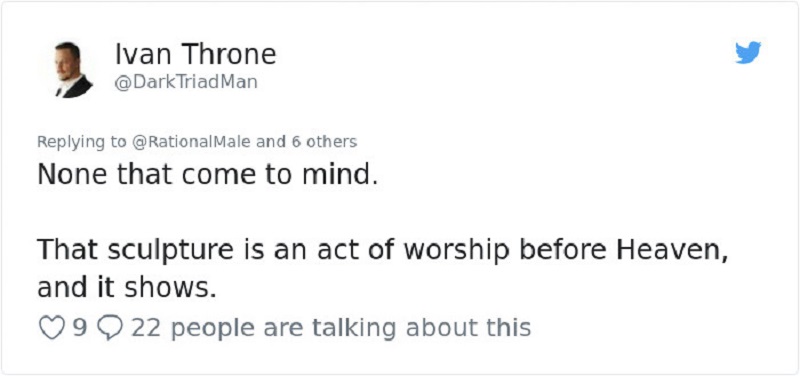The width and height of the screenshot is (800, 376).
Task: Click the "and it shows." text line
Action: click(x=124, y=288)
